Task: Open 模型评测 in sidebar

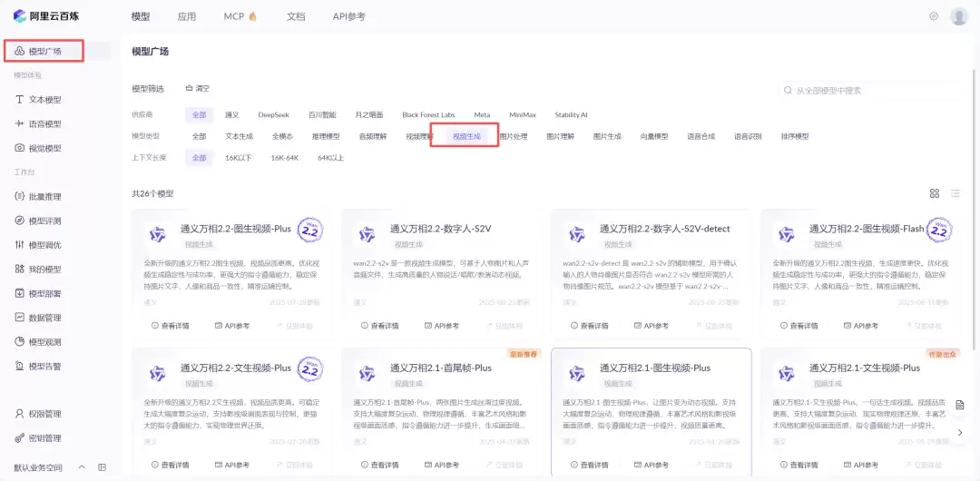Action: pos(39,221)
